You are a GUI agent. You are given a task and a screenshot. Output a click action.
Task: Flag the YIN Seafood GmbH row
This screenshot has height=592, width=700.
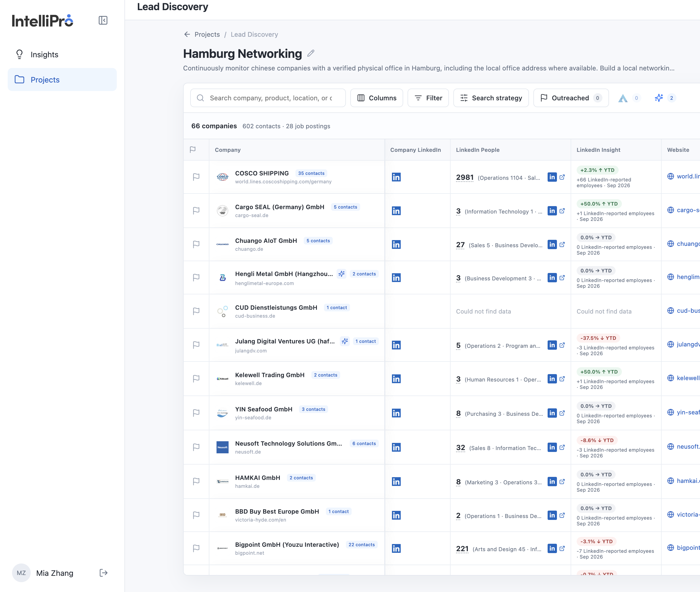click(x=196, y=413)
